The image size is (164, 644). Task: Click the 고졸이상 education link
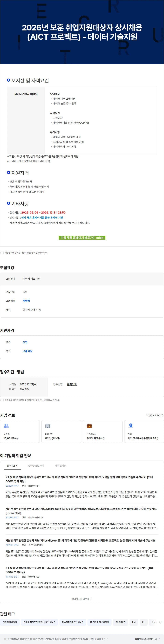(28, 351)
